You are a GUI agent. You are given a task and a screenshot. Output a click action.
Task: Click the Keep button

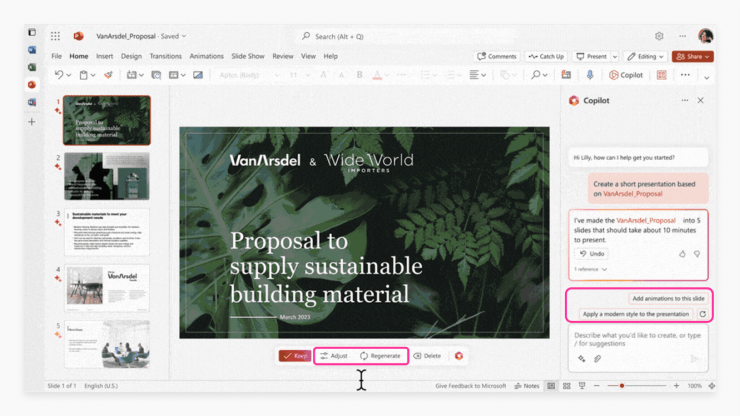[x=295, y=356]
